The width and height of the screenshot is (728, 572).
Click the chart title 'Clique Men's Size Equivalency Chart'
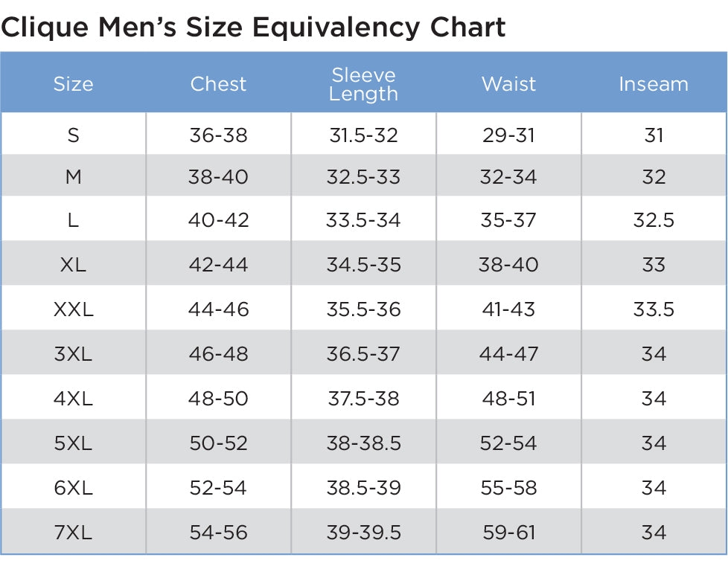coord(254,27)
